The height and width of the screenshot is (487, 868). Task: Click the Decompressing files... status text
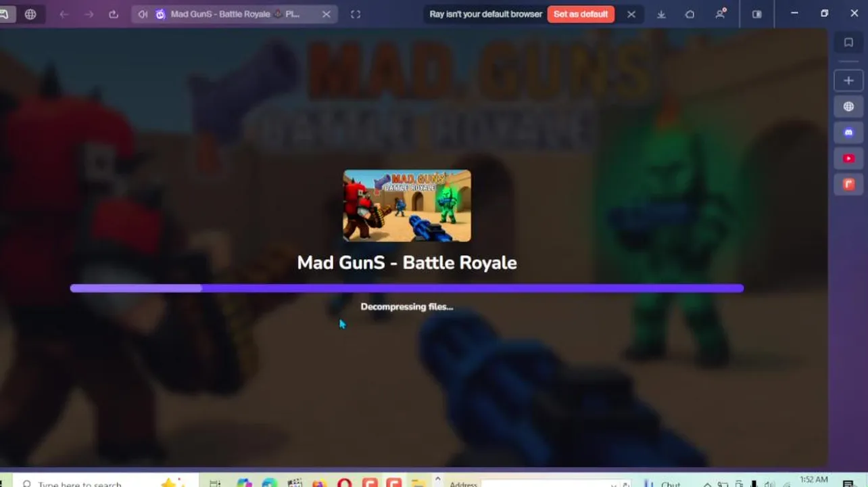407,306
